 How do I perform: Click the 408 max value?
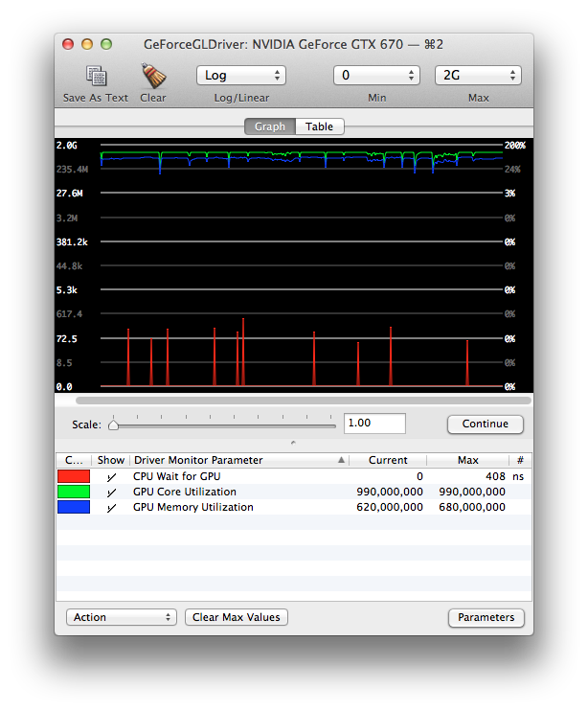click(x=495, y=476)
